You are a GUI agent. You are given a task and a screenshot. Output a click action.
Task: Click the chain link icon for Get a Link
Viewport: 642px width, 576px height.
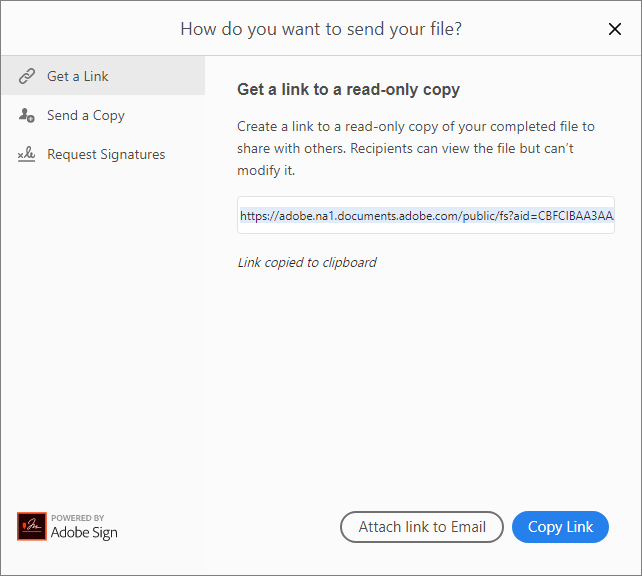point(27,76)
